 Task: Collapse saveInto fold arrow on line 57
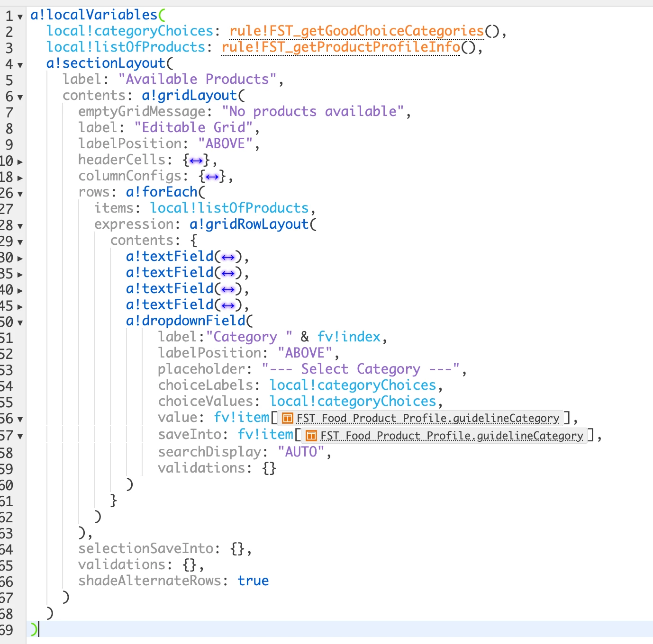tap(20, 437)
